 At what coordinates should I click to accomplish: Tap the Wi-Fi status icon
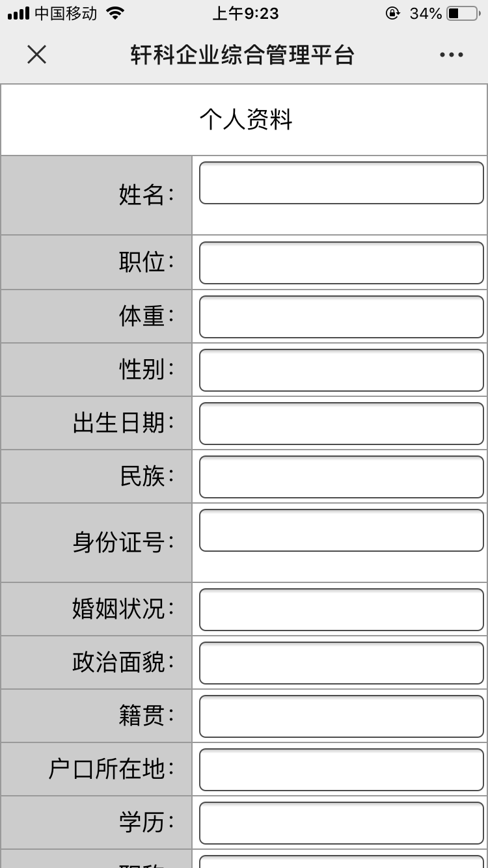[115, 13]
